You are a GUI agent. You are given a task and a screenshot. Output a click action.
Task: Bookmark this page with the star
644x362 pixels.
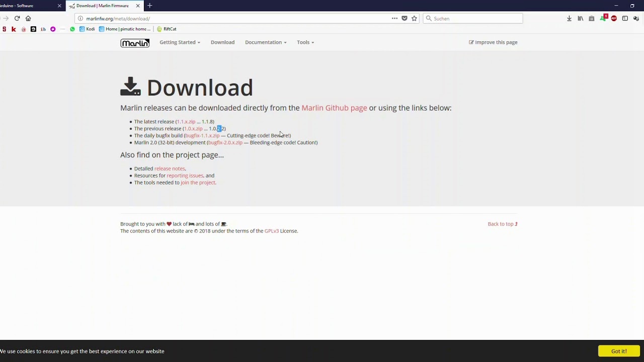[x=414, y=19]
